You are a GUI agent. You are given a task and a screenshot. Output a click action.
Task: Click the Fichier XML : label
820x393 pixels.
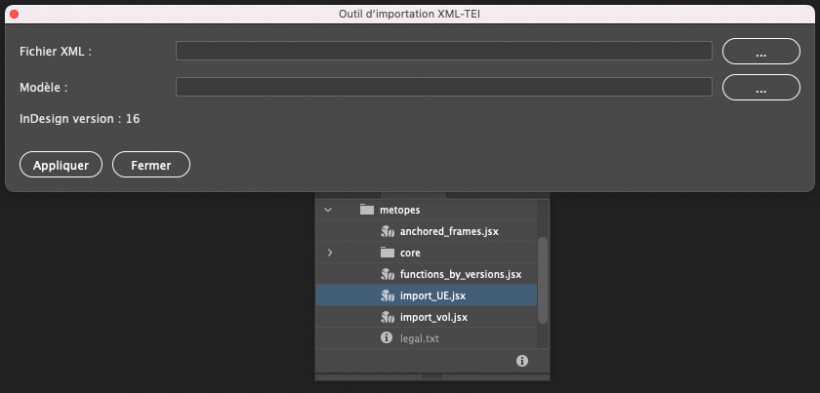tap(55, 51)
